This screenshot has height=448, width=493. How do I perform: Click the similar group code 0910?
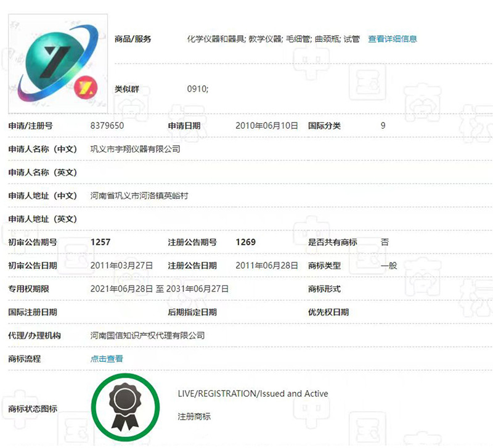(197, 89)
